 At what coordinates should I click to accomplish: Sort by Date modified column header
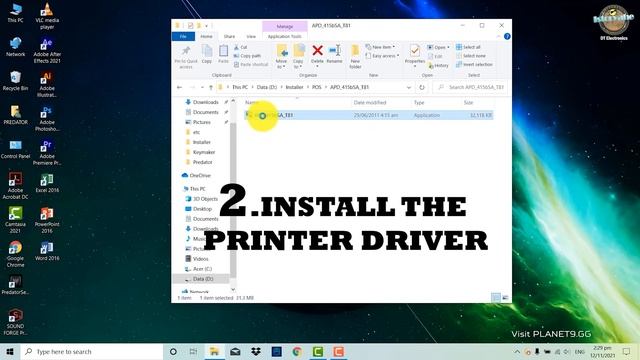370,102
